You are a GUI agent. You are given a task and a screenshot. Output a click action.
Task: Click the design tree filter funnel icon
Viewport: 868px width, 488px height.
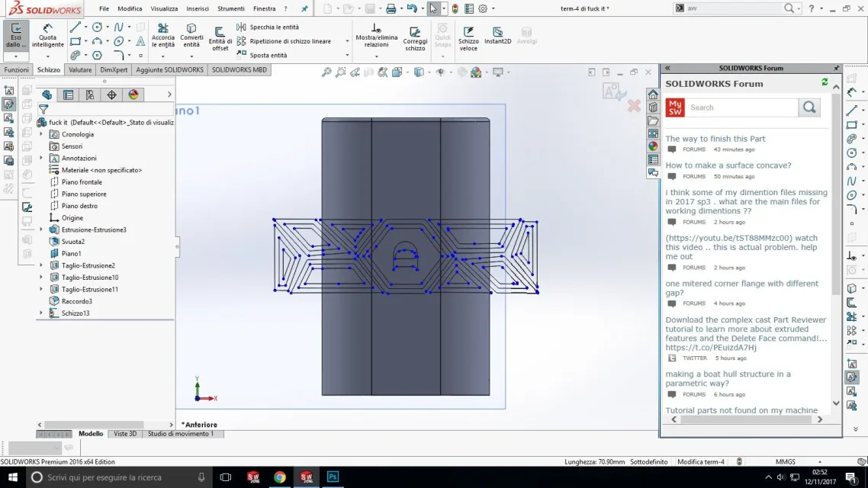pos(43,110)
